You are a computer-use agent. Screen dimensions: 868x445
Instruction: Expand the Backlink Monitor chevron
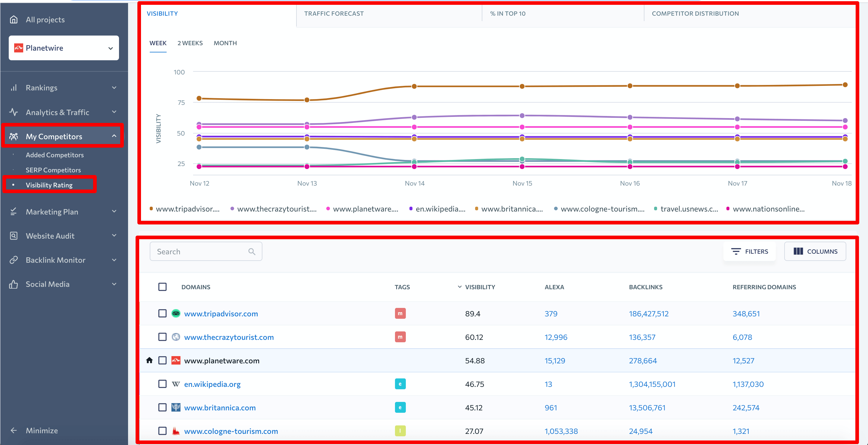point(114,260)
